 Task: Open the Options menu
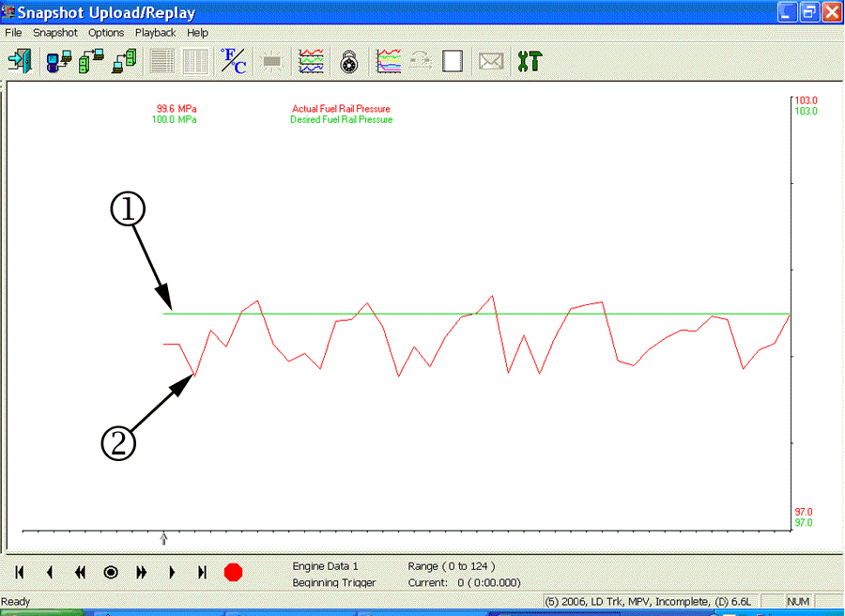(x=106, y=32)
